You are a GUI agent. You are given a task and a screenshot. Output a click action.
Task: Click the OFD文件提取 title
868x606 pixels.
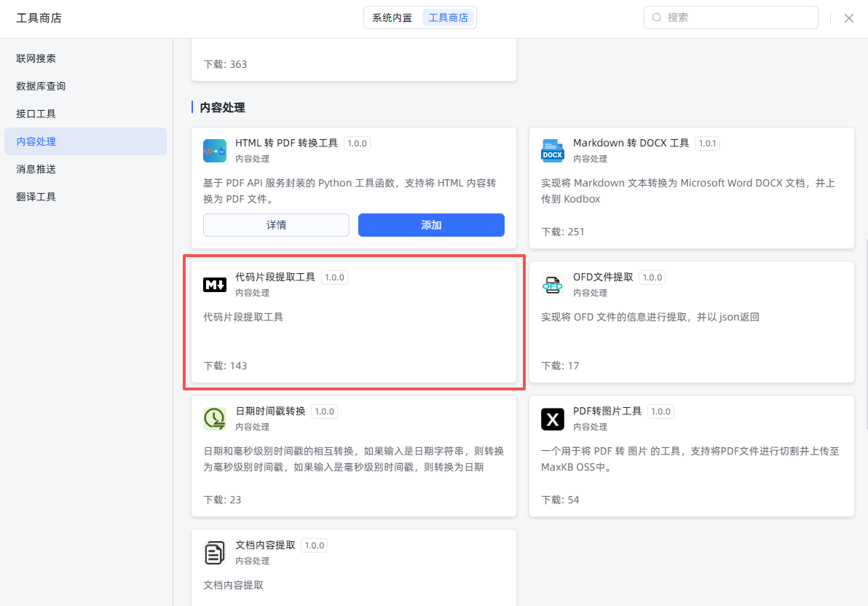pyautogui.click(x=603, y=277)
